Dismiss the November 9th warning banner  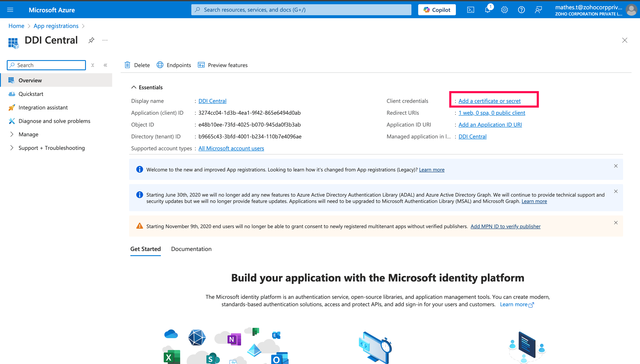coord(616,222)
